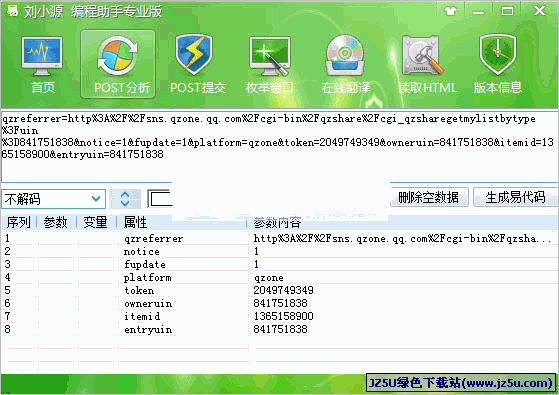559x395 pixels.
Task: Click sequence number 8 cell
Action: coord(7,329)
